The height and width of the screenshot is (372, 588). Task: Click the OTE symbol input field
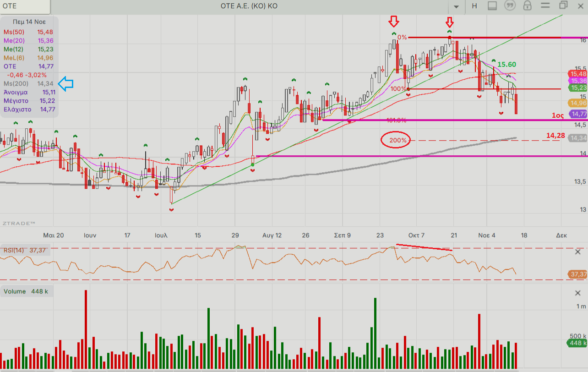click(25, 6)
